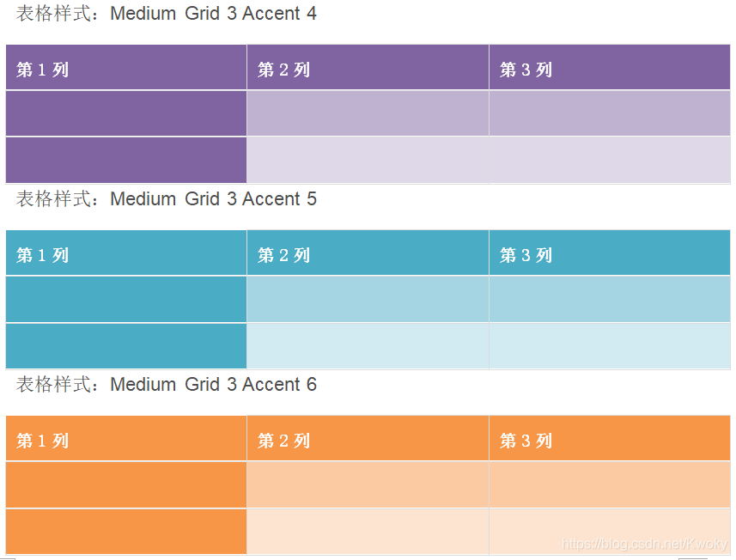The height and width of the screenshot is (560, 736).
Task: Select light orange second-row cell under 第 3 列
Action: point(610,484)
